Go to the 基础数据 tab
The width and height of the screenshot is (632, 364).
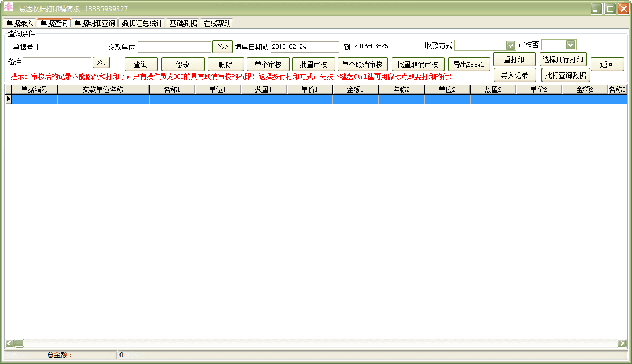[x=183, y=23]
